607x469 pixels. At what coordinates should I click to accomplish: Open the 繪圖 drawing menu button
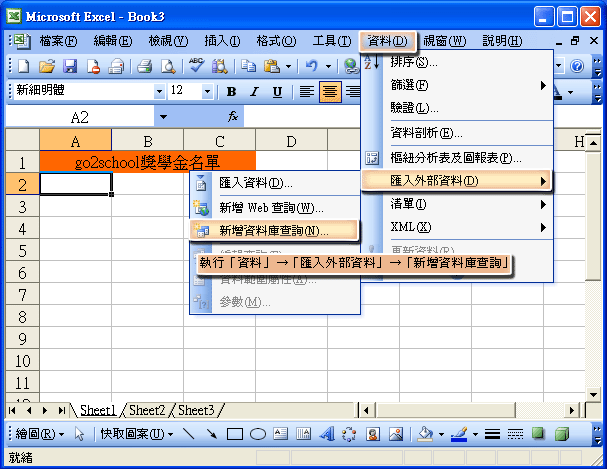point(40,434)
